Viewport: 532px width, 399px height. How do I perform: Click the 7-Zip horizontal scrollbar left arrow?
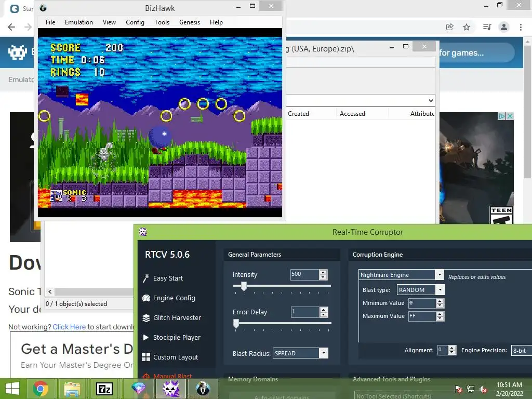click(x=50, y=291)
